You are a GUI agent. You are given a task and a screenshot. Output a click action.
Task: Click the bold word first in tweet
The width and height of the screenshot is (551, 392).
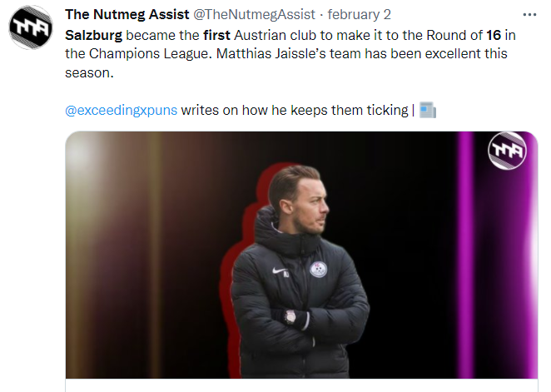(216, 35)
